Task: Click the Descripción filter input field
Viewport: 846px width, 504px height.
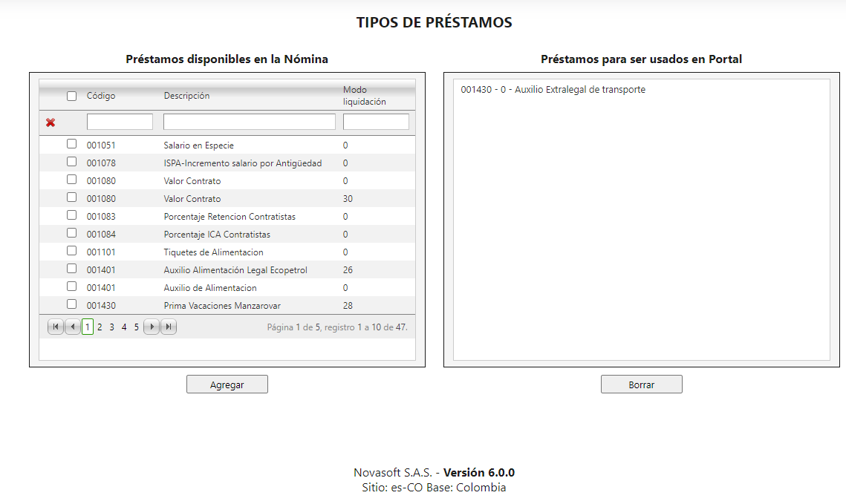Action: 249,121
